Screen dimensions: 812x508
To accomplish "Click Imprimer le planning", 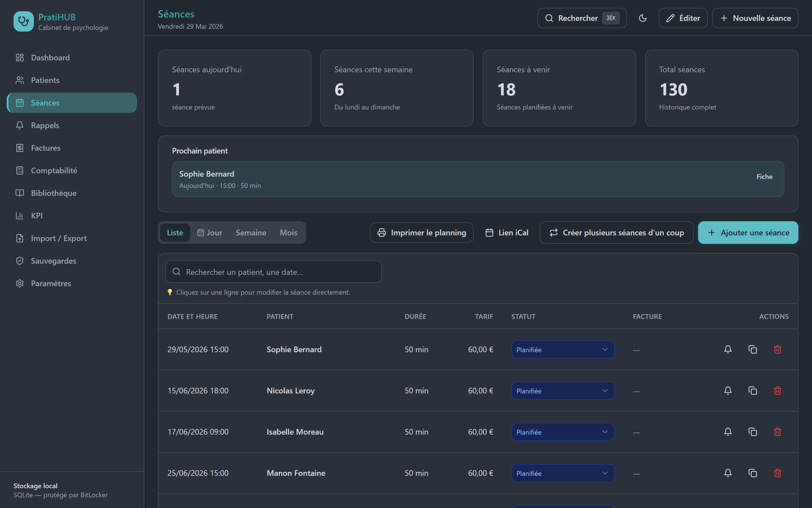I will click(422, 233).
